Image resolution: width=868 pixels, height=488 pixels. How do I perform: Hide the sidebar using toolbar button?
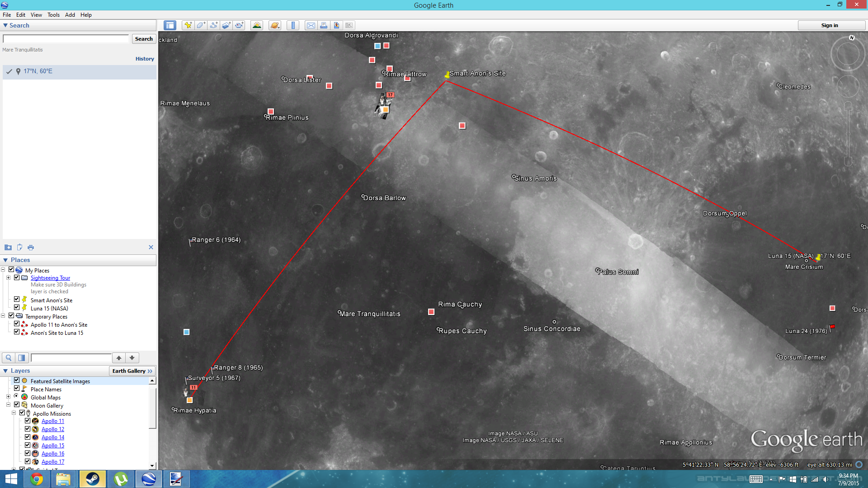coord(170,25)
